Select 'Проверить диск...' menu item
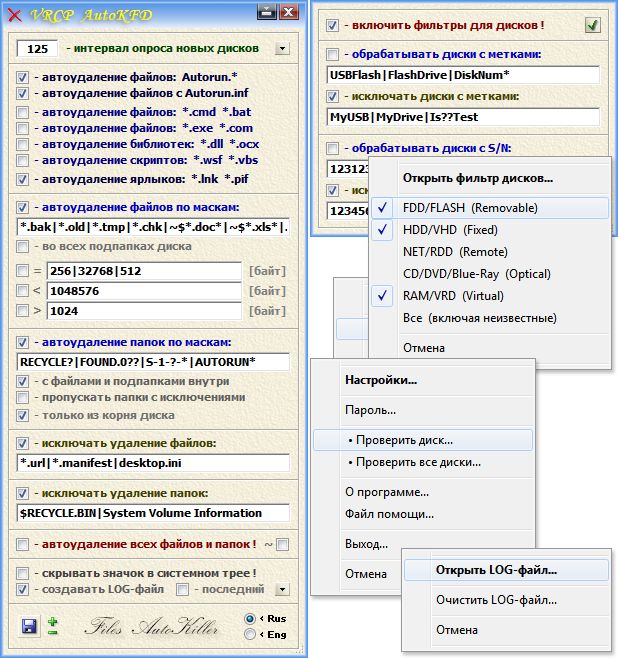The width and height of the screenshot is (618, 658). click(x=423, y=440)
